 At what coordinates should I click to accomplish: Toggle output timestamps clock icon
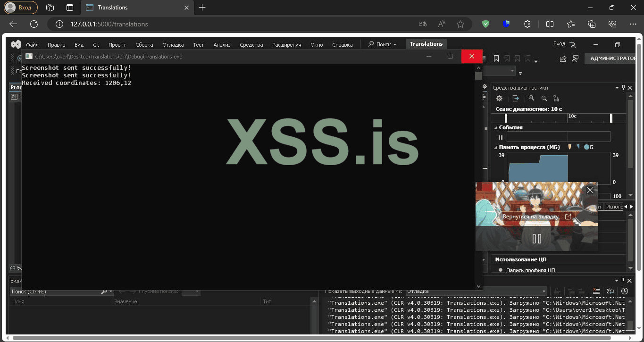(625, 291)
